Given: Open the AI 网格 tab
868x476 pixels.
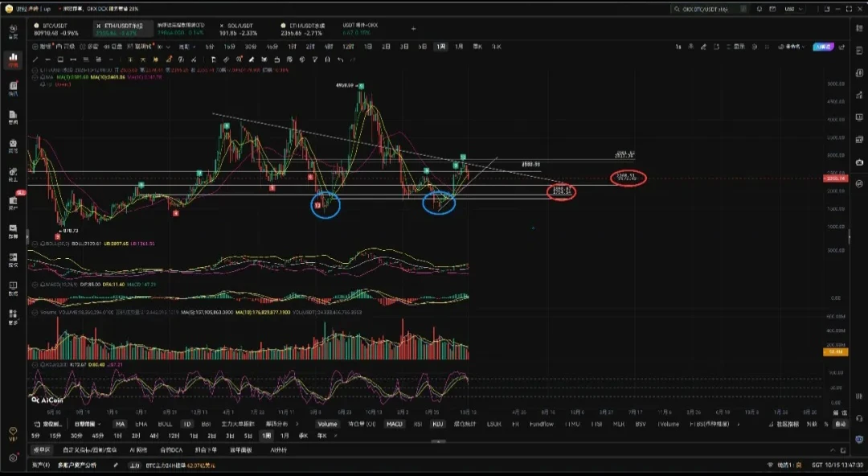Looking at the screenshot, I should (x=138, y=450).
